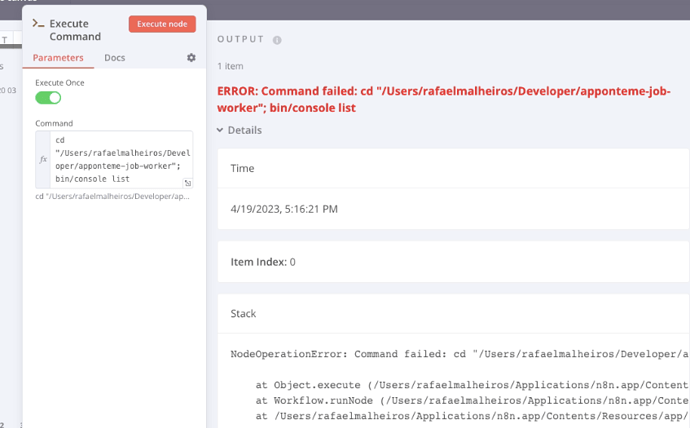This screenshot has width=690, height=428.
Task: Select the Stack section header
Action: [244, 314]
